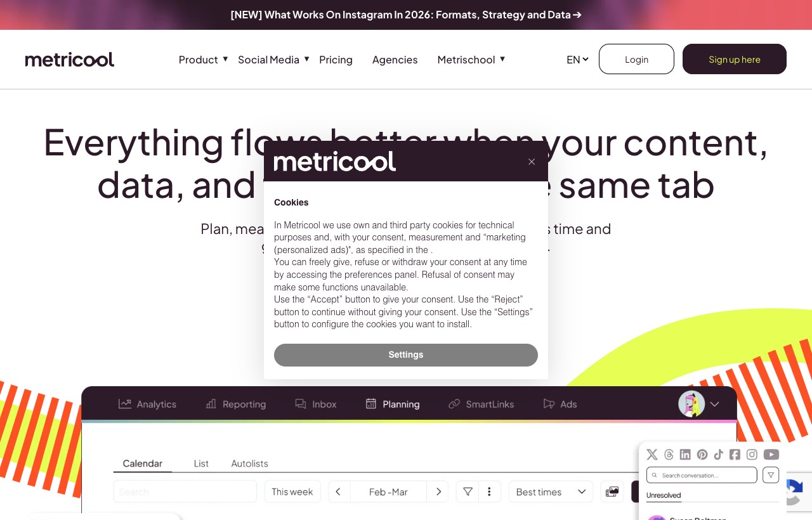Open the planner filter funnel icon
This screenshot has height=520, width=812.
pyautogui.click(x=468, y=491)
